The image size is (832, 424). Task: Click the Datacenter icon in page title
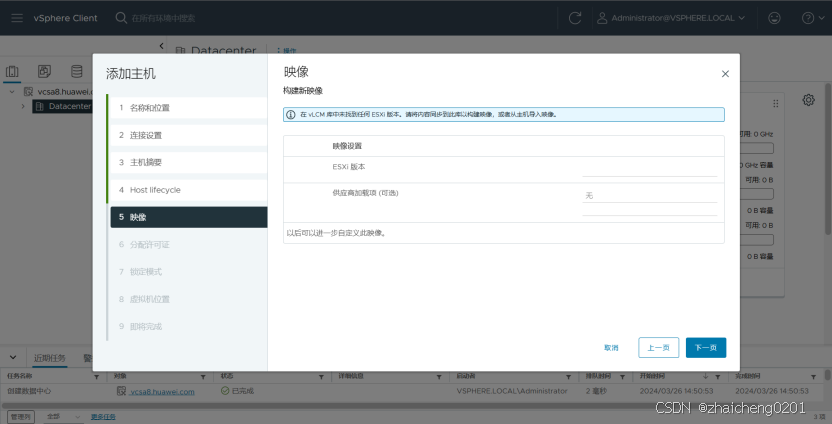point(180,51)
